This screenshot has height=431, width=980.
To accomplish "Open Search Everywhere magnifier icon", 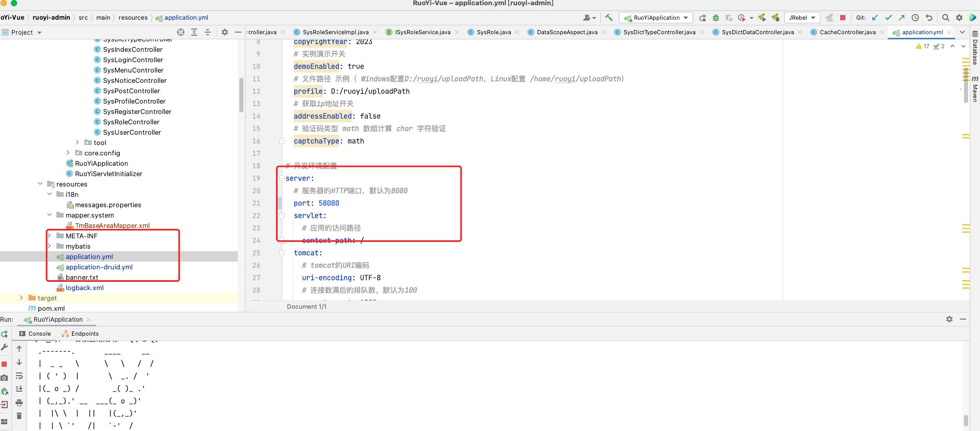I will tap(945, 18).
